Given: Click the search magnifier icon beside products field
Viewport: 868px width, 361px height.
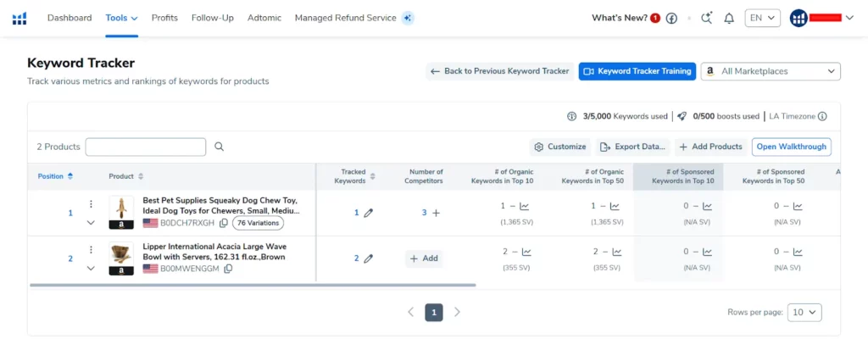Looking at the screenshot, I should [x=220, y=147].
